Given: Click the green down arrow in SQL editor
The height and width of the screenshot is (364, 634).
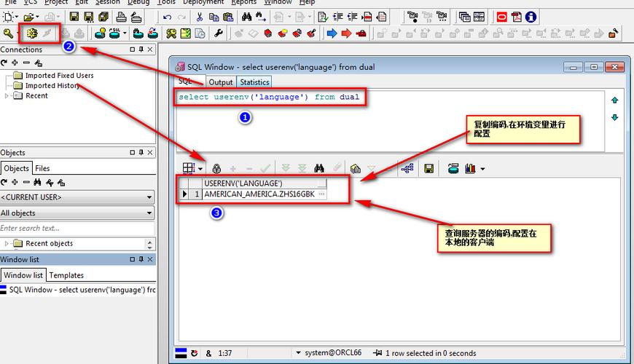Looking at the screenshot, I should click(614, 117).
